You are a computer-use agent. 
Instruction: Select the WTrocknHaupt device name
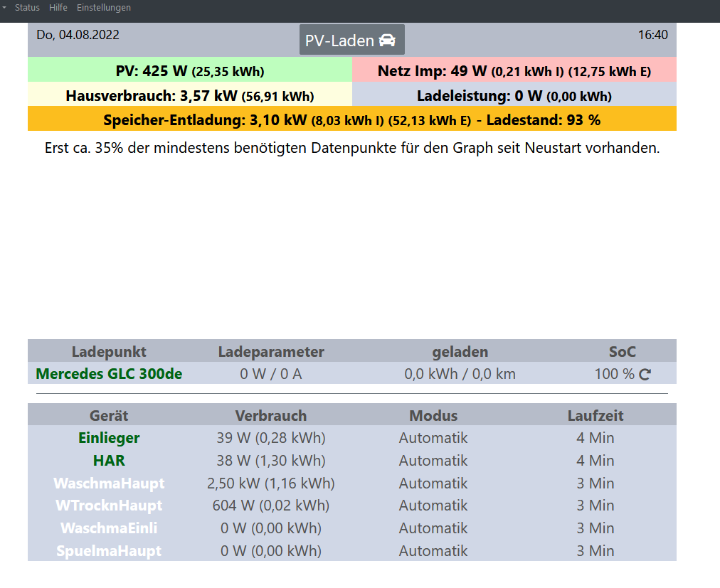click(109, 506)
